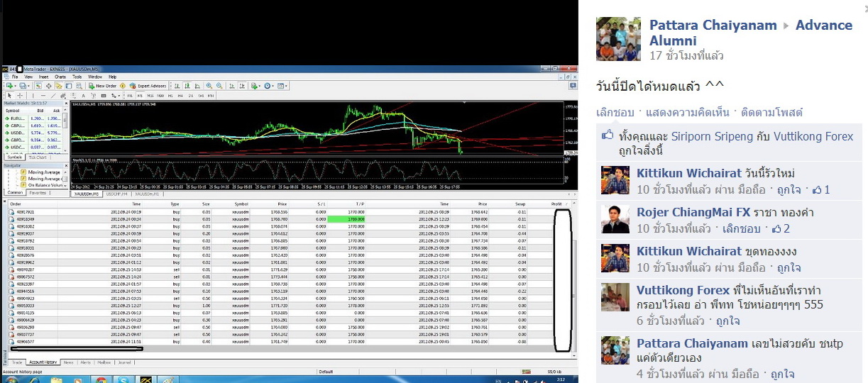Select the Horizontal Line tool
Screen dimensions: 868x383
point(43,95)
